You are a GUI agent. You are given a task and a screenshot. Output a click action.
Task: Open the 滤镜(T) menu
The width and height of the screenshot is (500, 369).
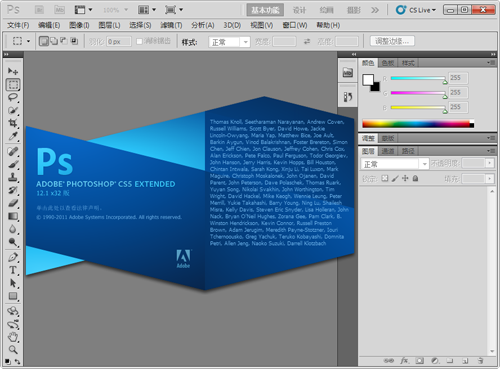pos(171,25)
